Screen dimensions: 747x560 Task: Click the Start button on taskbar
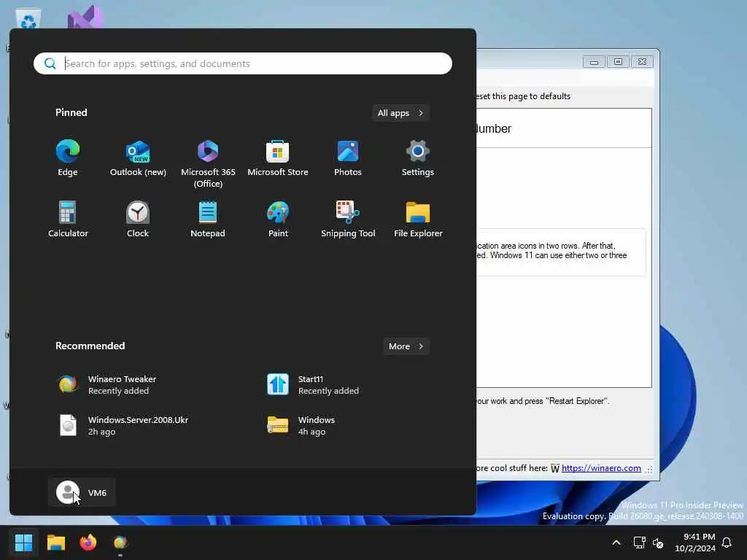click(23, 542)
